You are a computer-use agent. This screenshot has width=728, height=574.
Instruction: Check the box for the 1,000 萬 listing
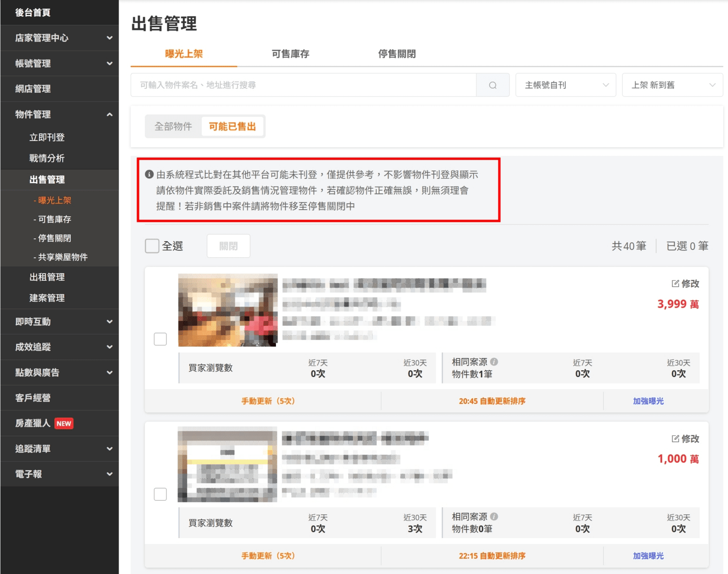pos(160,494)
